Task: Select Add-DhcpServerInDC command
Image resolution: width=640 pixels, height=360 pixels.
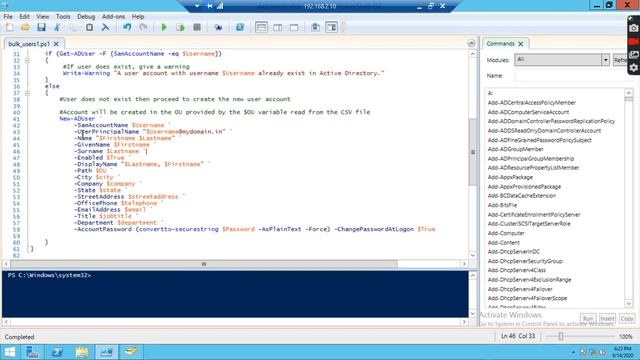Action: tap(513, 252)
